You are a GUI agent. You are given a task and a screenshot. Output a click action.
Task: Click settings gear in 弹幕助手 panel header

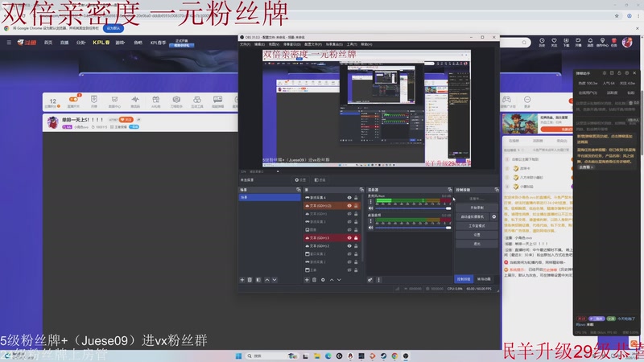click(627, 73)
